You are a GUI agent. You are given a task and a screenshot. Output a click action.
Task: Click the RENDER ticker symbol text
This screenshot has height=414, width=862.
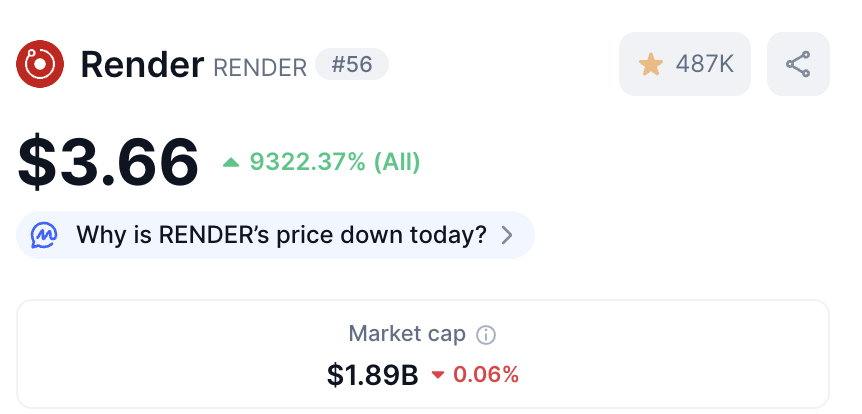pos(260,68)
